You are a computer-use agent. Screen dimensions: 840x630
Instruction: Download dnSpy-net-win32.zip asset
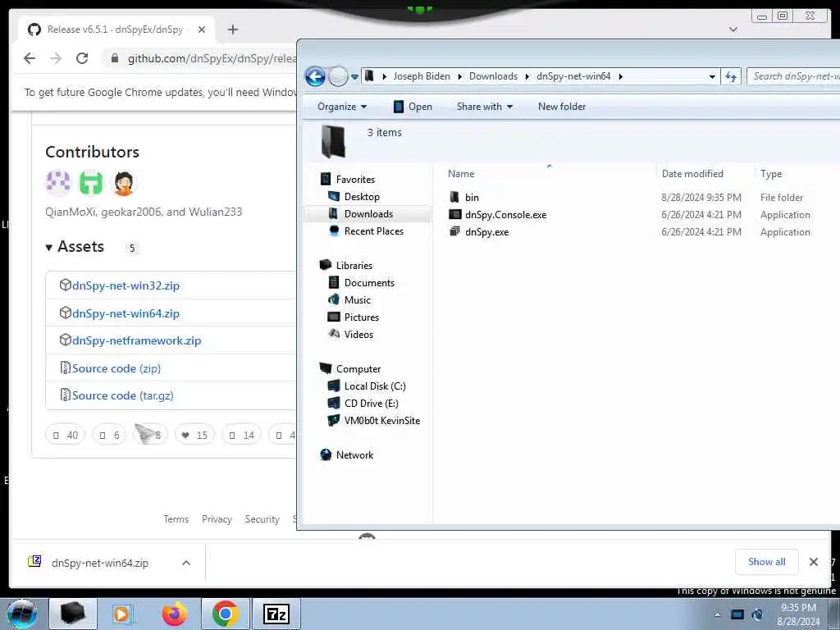click(x=126, y=285)
